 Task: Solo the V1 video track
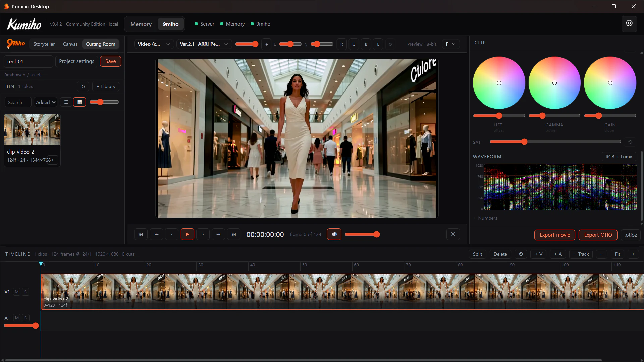25,292
